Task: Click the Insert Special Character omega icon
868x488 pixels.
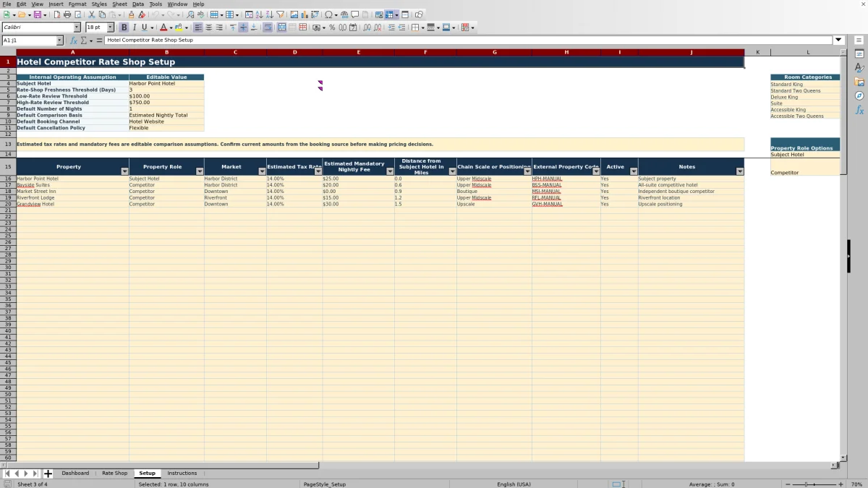Action: pyautogui.click(x=329, y=14)
